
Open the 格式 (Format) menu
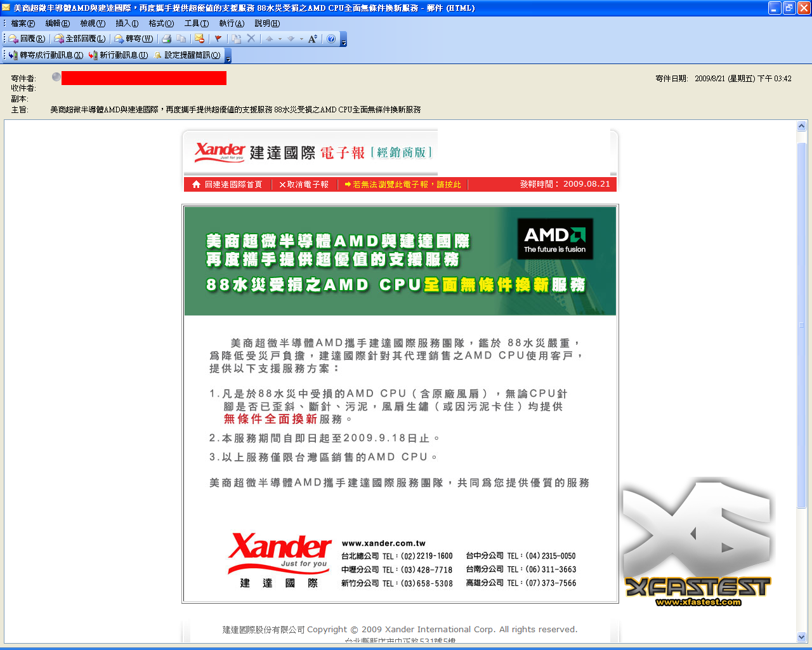[x=161, y=23]
